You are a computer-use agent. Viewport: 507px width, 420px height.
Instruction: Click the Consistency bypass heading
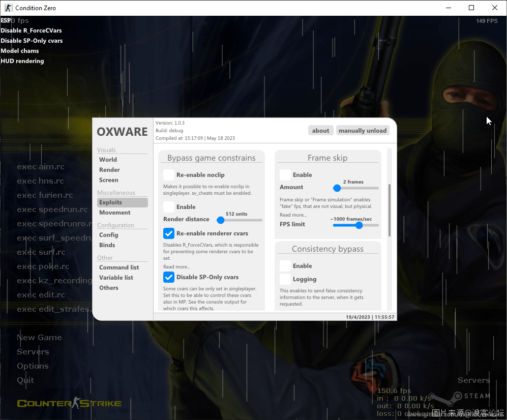point(327,249)
